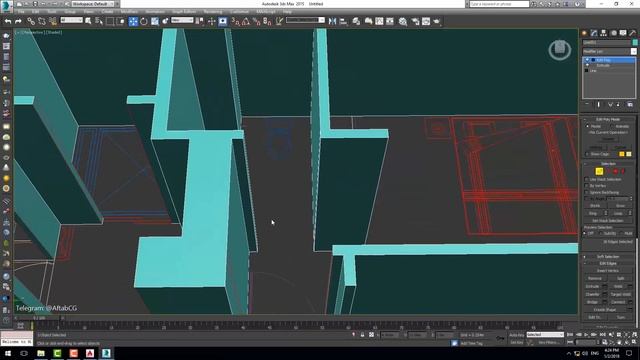Pick the Rectangular Selection Region tool
Screen dimensions: 640x360
coord(110,21)
